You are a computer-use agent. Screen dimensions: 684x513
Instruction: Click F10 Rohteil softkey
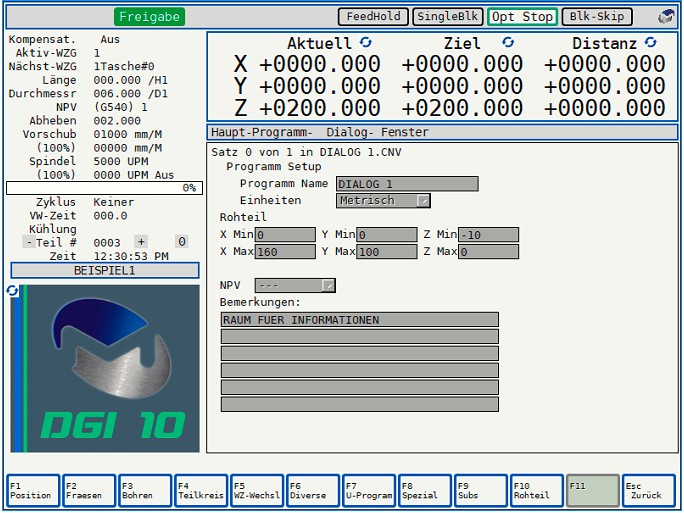(x=537, y=491)
